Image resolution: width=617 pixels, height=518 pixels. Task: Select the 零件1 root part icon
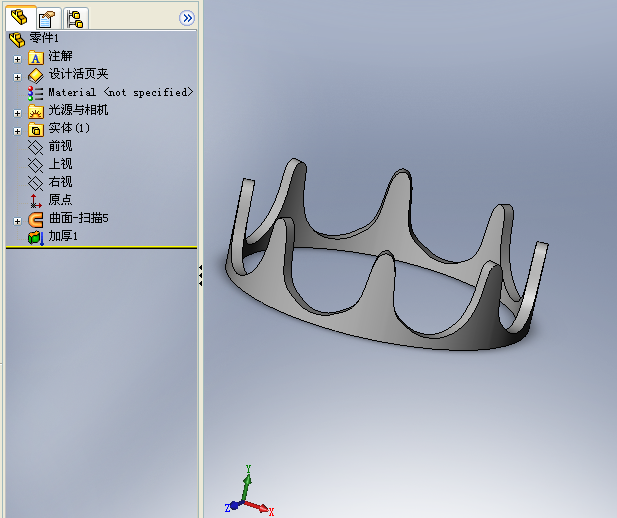pyautogui.click(x=17, y=39)
